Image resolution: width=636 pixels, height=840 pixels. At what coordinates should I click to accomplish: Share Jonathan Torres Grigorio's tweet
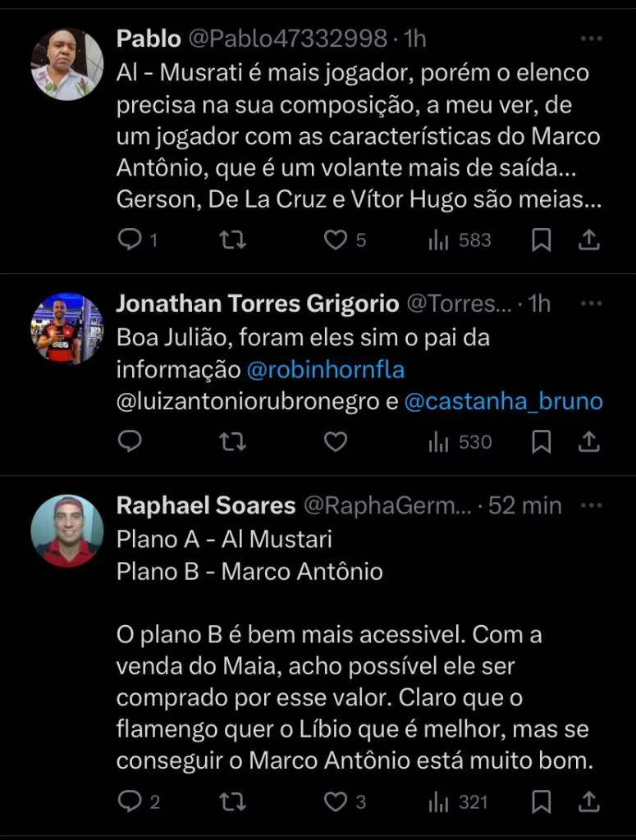[589, 442]
